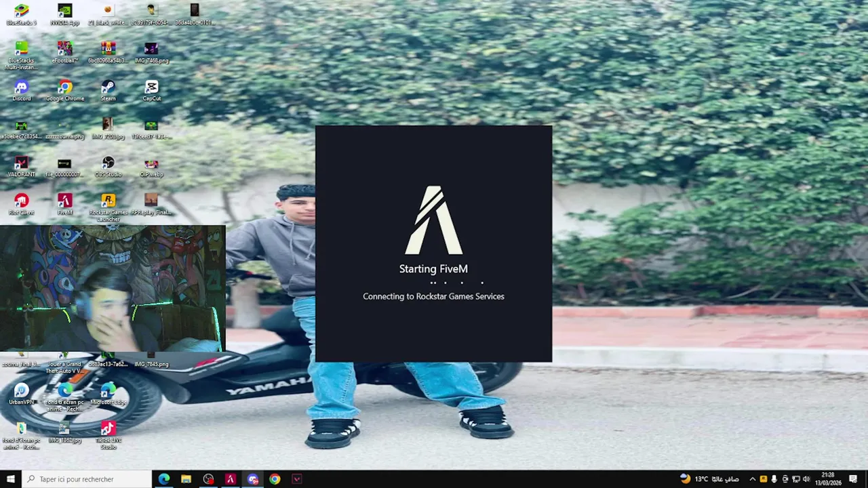Select the 36da4b0c-0101 image file icon
Viewport: 868px width, 488px height.
point(195,14)
